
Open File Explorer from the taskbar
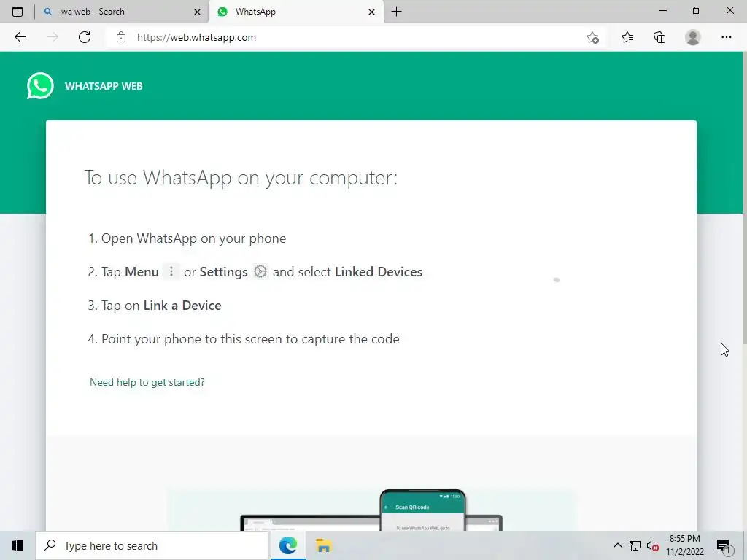click(x=323, y=545)
